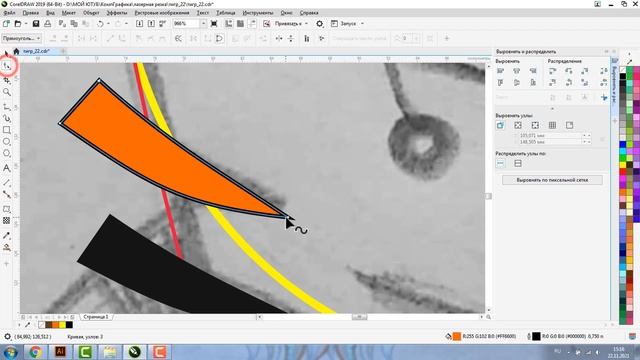Select the Text tool (letter A)
This screenshot has width=640, height=360.
(x=7, y=168)
